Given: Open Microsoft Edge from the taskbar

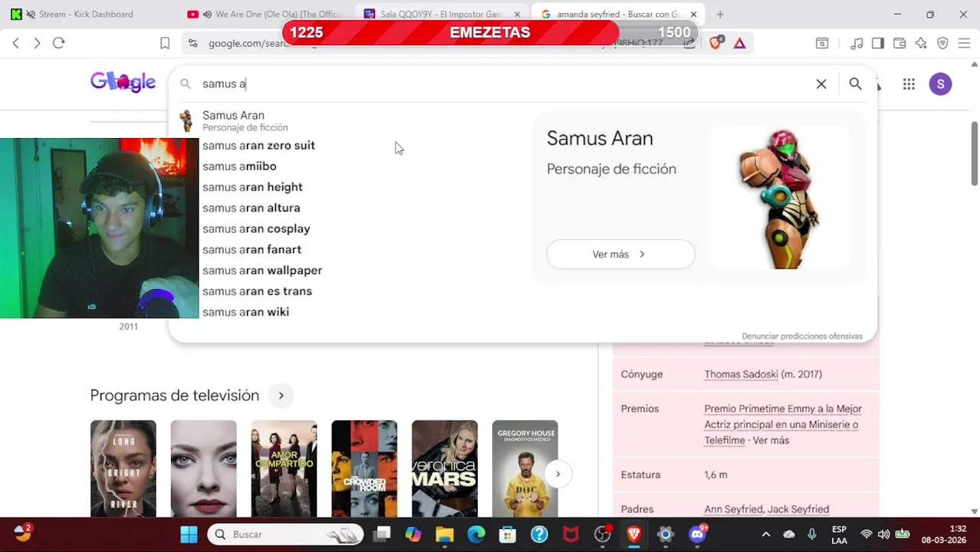Looking at the screenshot, I should pos(476,534).
